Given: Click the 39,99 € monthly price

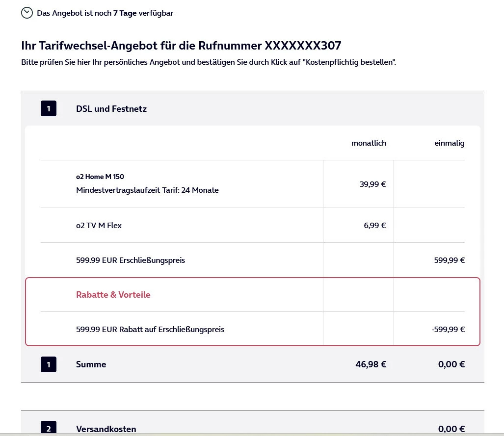Looking at the screenshot, I should tap(372, 184).
